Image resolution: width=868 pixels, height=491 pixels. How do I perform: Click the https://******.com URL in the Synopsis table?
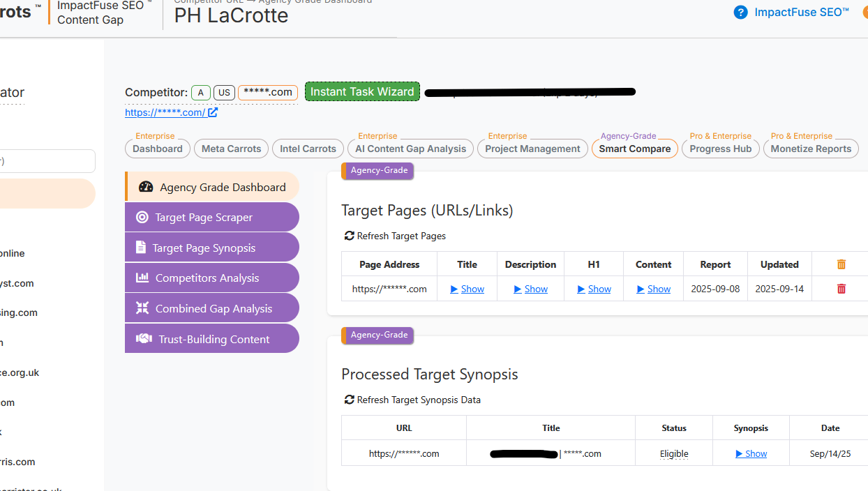point(404,453)
